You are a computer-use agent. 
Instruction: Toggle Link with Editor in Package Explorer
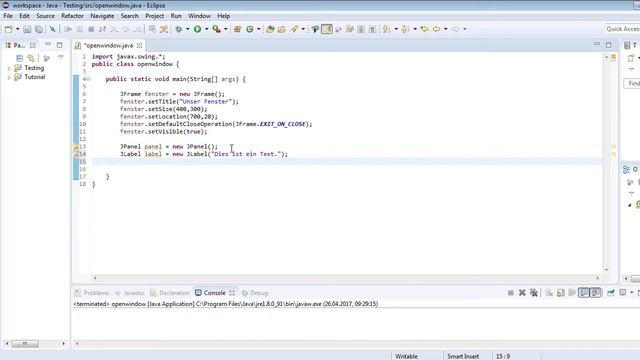coord(31,58)
